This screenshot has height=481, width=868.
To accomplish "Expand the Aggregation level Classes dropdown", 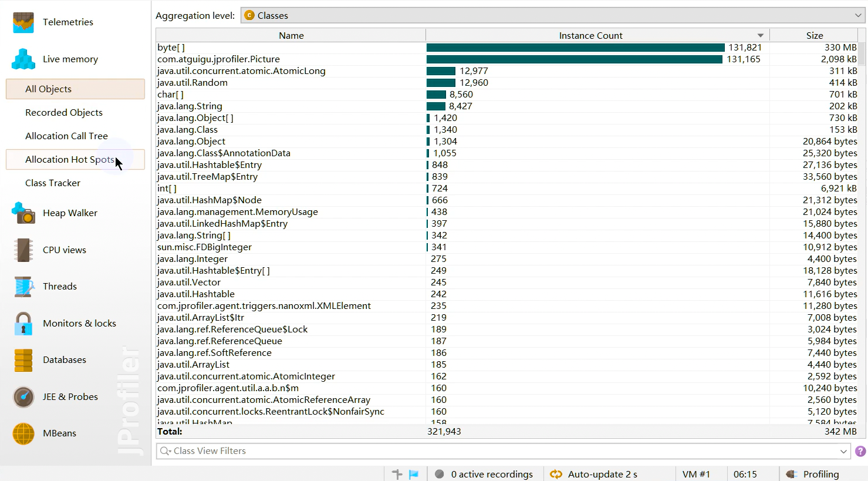I will point(858,15).
